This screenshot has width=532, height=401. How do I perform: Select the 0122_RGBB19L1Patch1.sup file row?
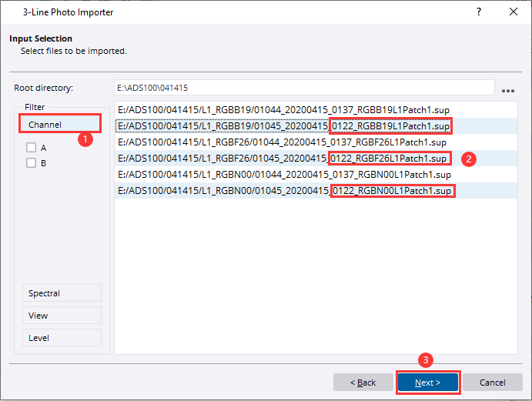click(x=282, y=125)
